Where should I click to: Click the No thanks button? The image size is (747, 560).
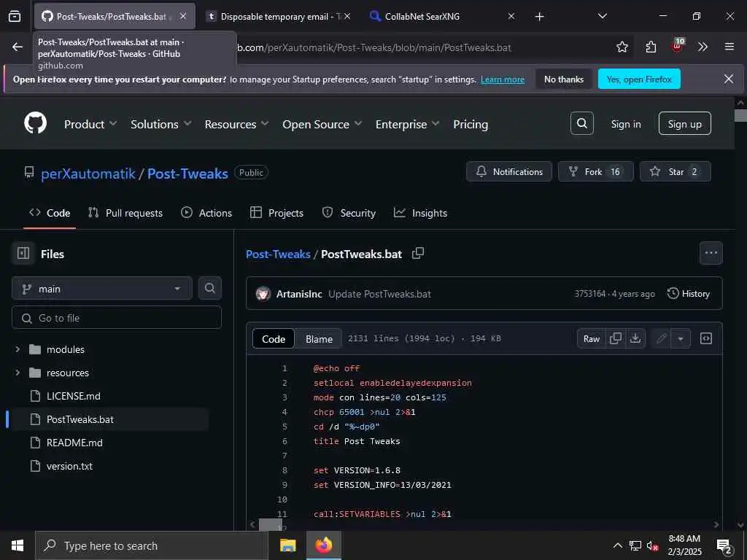(564, 79)
